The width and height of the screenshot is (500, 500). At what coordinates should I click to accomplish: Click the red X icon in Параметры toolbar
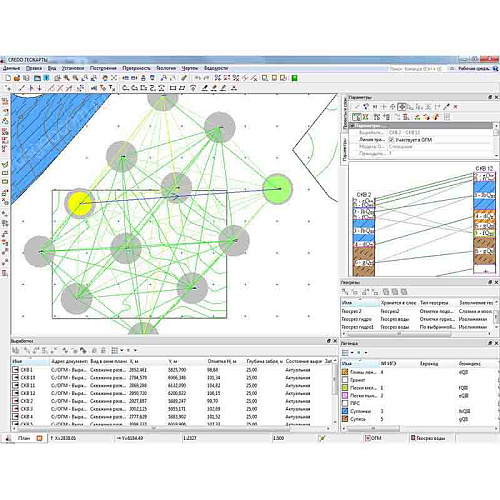[x=455, y=107]
